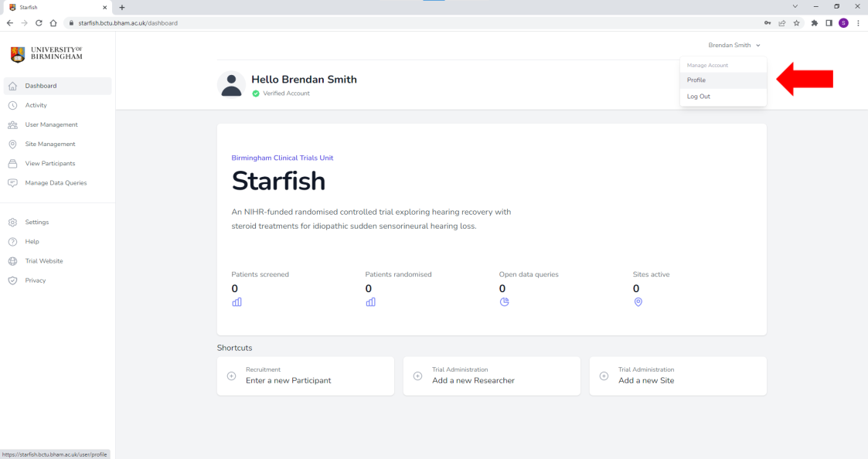Click map pin icon under Sites active
This screenshot has width=868, height=459.
(638, 302)
